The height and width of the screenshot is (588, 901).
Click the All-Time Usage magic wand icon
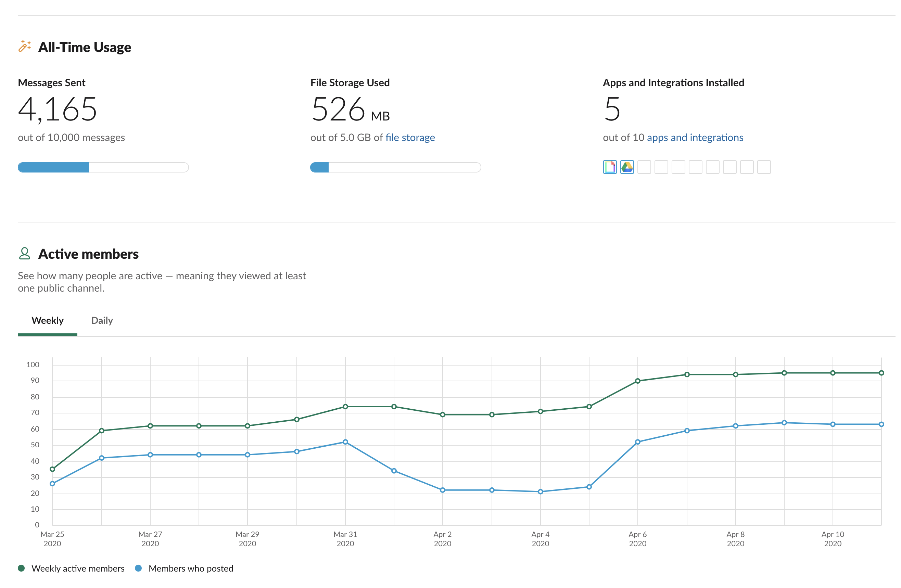(25, 46)
